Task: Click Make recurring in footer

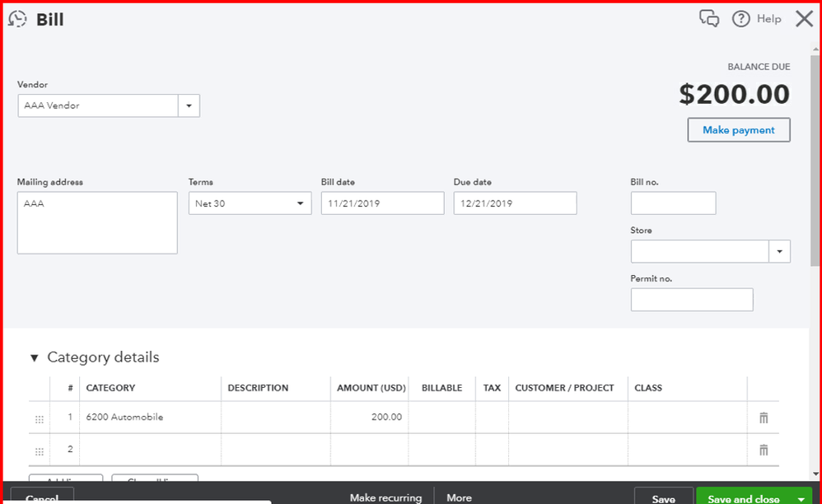Action: 385,497
